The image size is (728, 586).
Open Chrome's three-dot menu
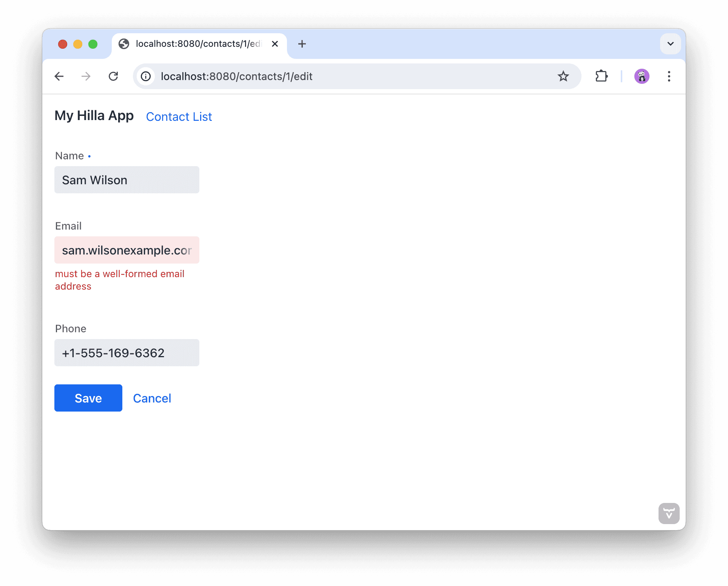[x=669, y=76]
